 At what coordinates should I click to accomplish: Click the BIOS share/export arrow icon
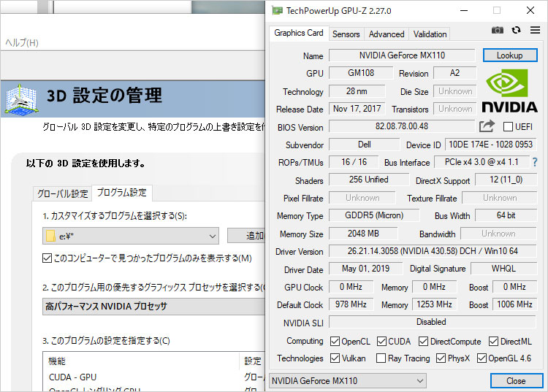(487, 126)
